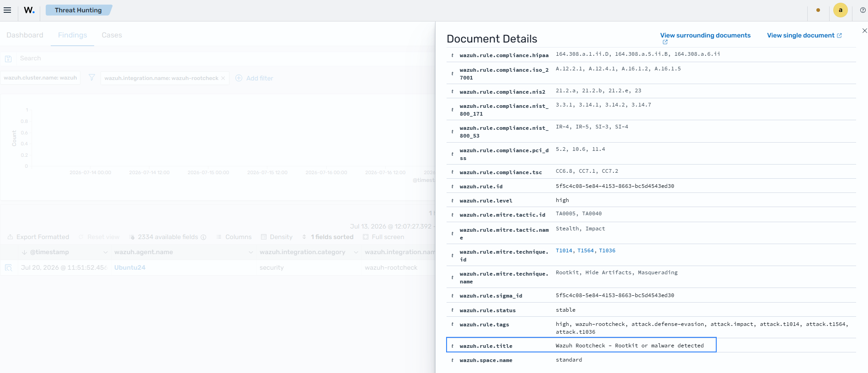
Task: Switch to the Cases tab
Action: [x=112, y=35]
